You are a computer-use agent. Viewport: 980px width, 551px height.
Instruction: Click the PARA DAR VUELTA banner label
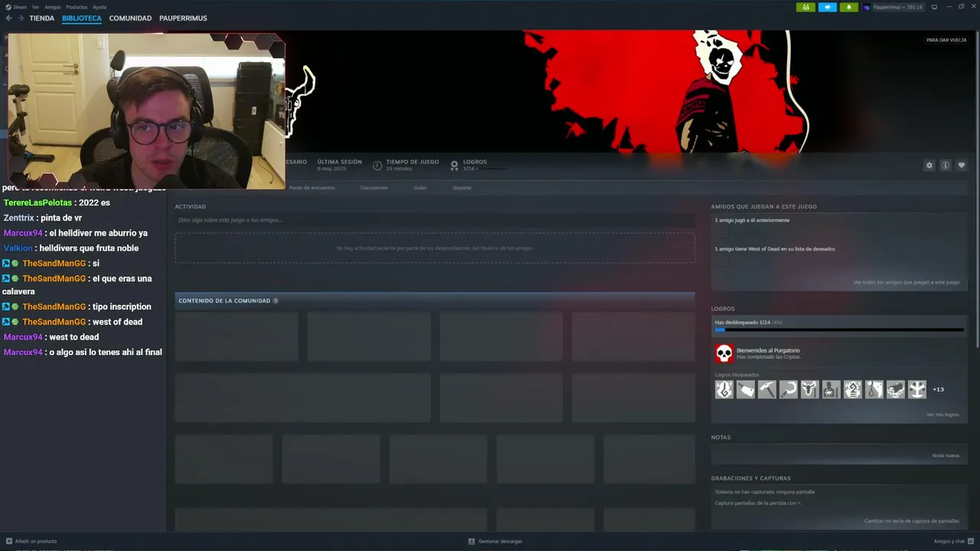(x=946, y=40)
